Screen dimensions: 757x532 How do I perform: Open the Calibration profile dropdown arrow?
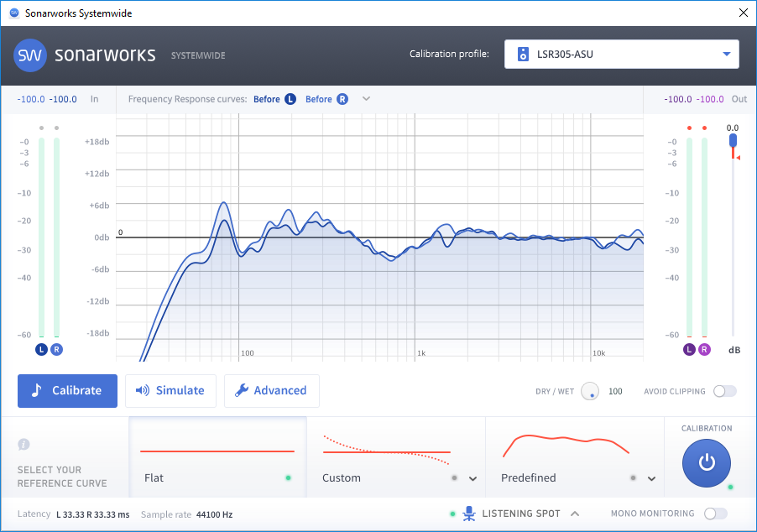[727, 54]
